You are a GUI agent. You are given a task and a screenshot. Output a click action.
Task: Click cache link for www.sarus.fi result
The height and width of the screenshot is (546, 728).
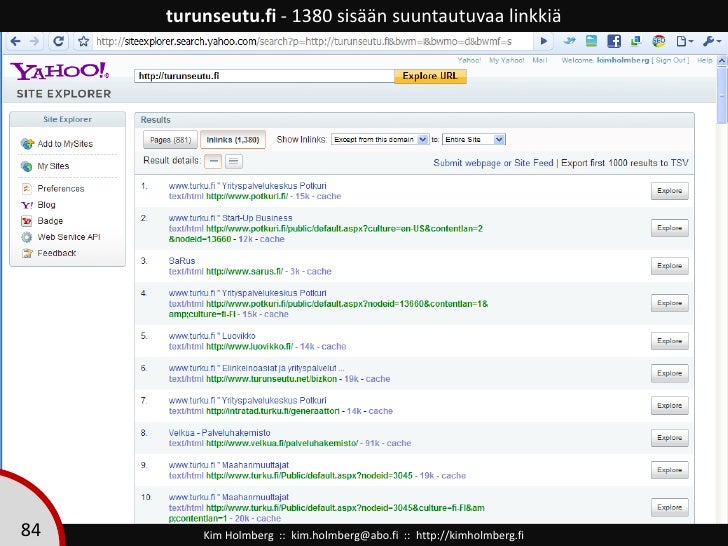[319, 271]
